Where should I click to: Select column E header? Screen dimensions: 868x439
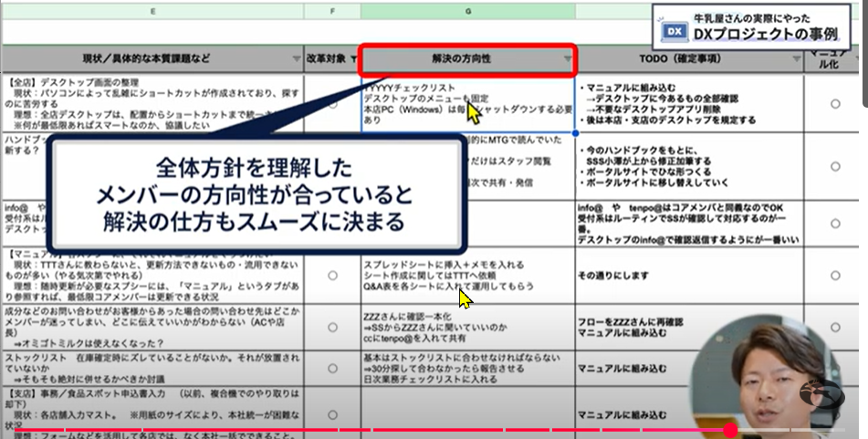[x=152, y=11]
